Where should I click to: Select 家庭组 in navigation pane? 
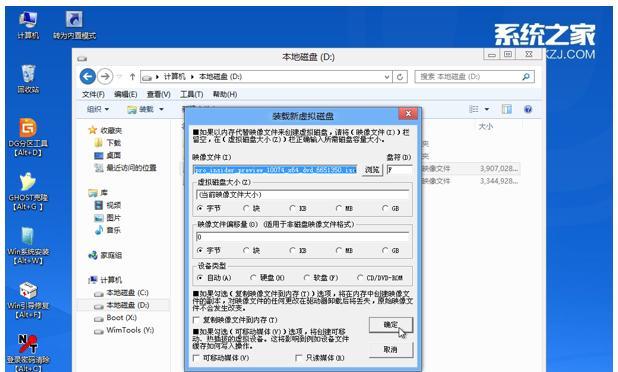(106, 255)
